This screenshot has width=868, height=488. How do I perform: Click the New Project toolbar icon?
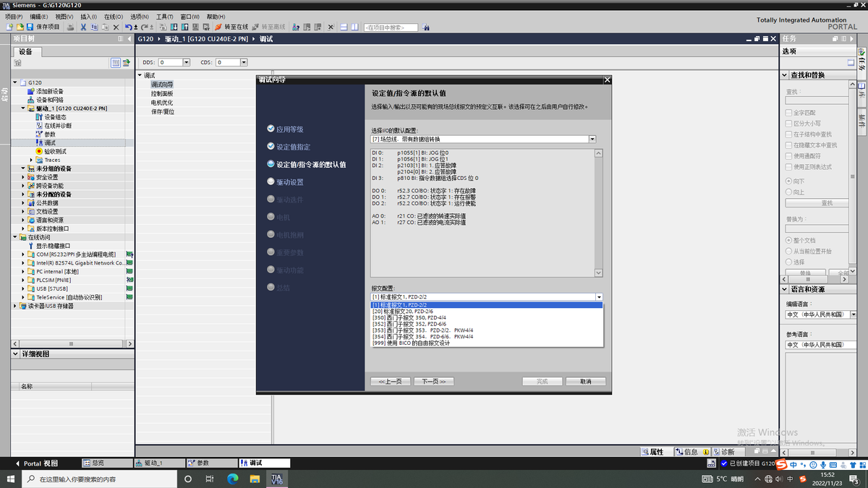pyautogui.click(x=9, y=27)
